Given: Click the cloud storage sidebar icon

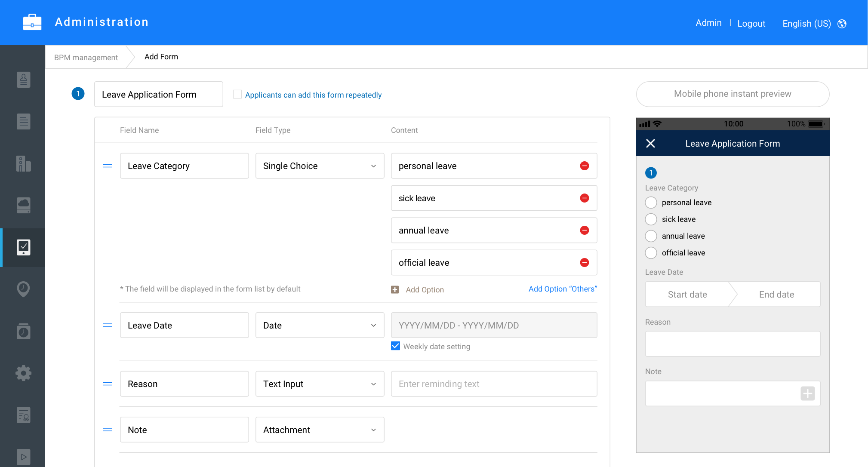Looking at the screenshot, I should (x=23, y=205).
